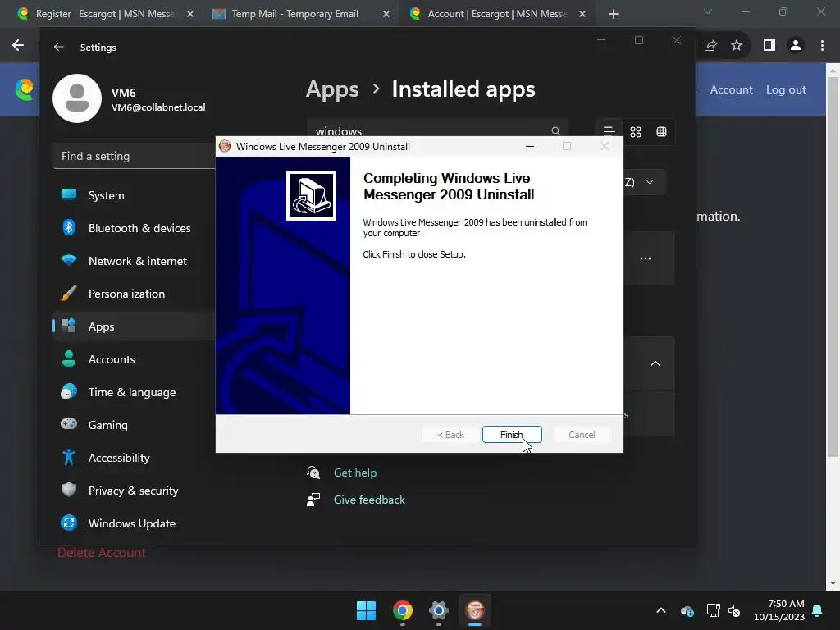Image resolution: width=840 pixels, height=630 pixels.
Task: Open the Chrome side panel
Action: [x=769, y=46]
